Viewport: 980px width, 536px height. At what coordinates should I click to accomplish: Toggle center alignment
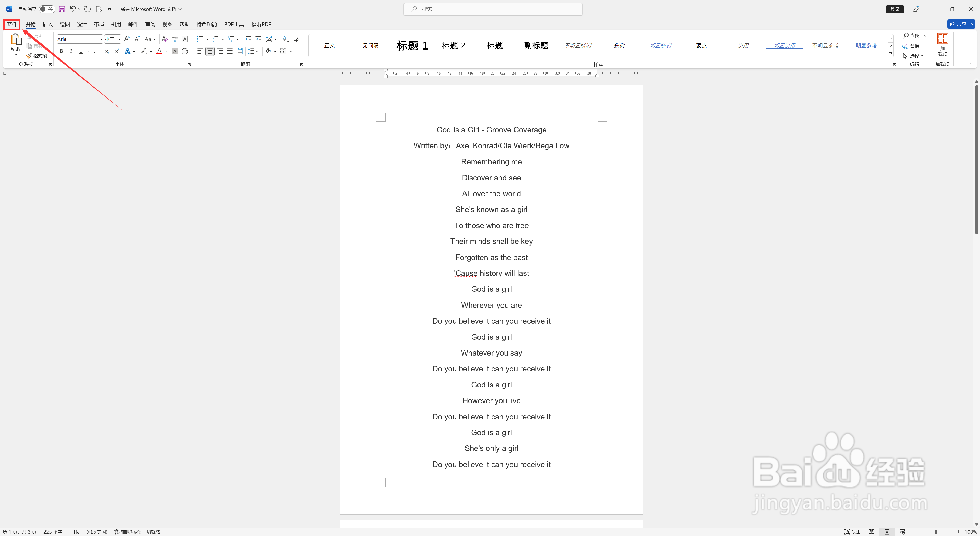click(210, 51)
